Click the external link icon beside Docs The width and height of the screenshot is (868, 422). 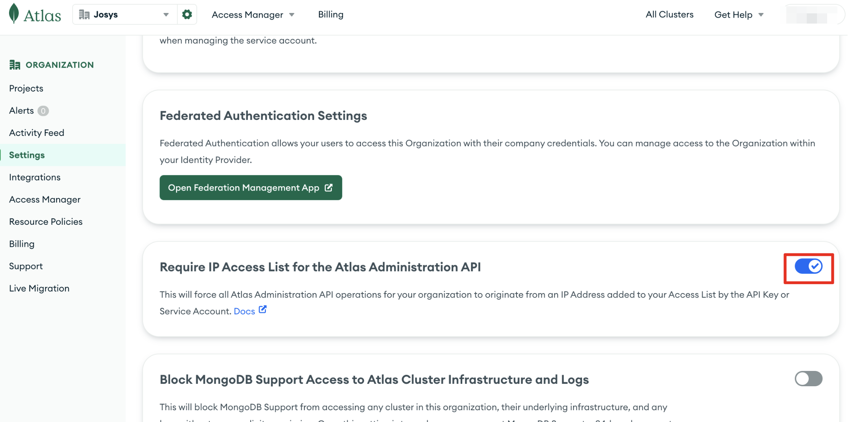pos(263,310)
